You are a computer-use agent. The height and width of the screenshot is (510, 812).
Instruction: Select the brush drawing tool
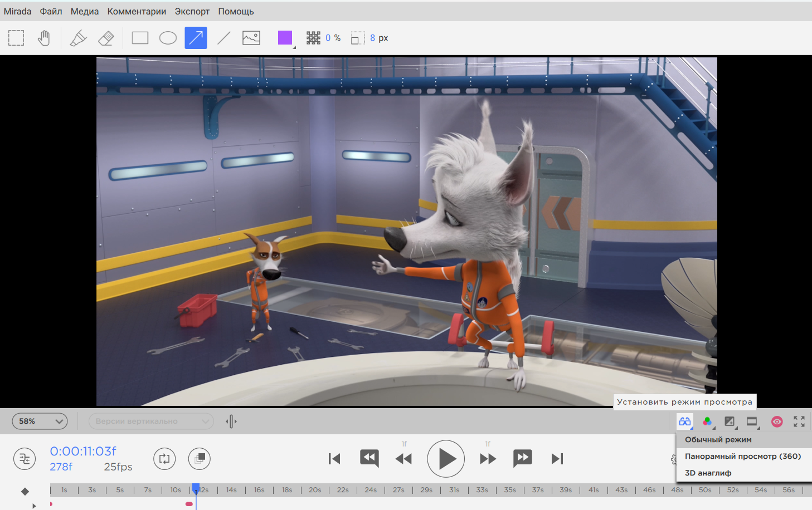pos(78,38)
